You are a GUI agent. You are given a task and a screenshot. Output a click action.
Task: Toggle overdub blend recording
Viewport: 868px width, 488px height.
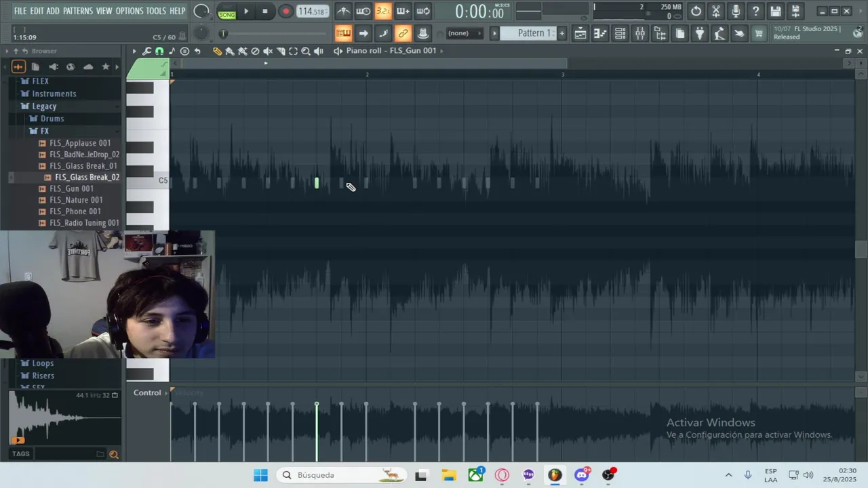pyautogui.click(x=403, y=11)
